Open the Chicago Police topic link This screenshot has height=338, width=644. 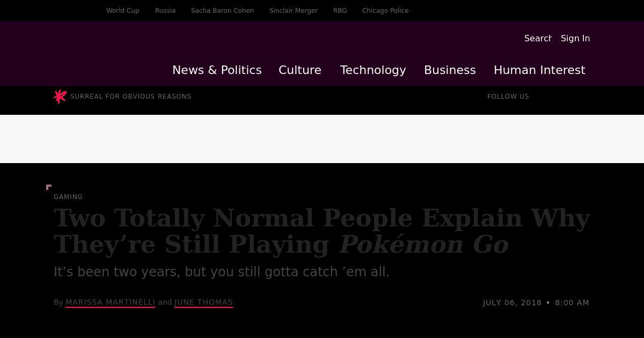385,11
